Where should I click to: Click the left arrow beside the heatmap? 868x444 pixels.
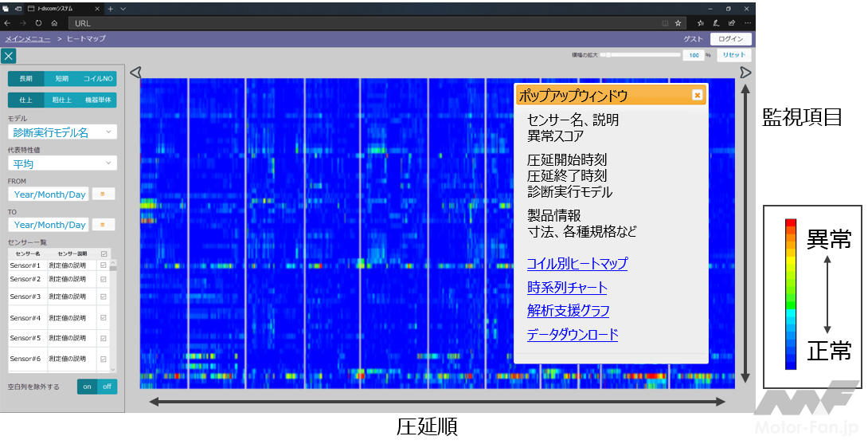pos(135,73)
